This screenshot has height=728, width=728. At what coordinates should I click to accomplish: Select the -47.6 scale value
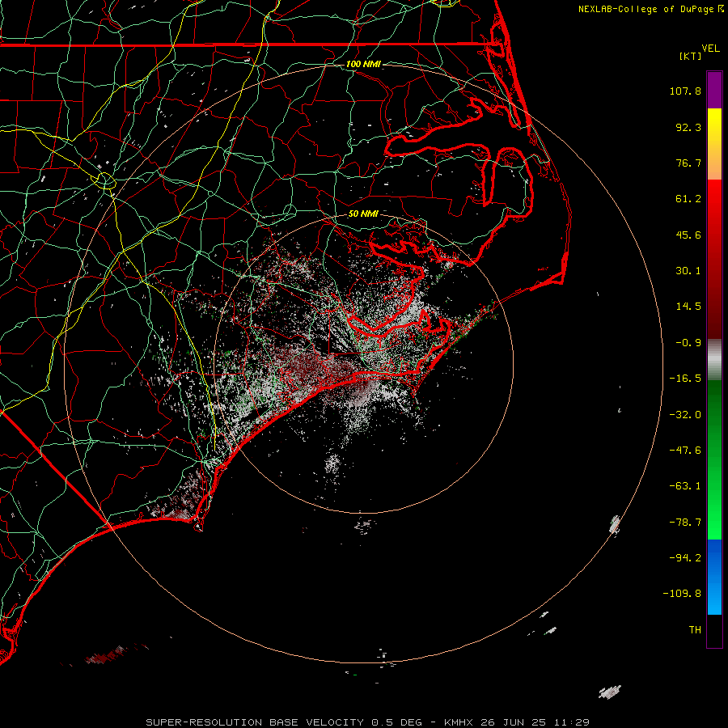pyautogui.click(x=685, y=451)
